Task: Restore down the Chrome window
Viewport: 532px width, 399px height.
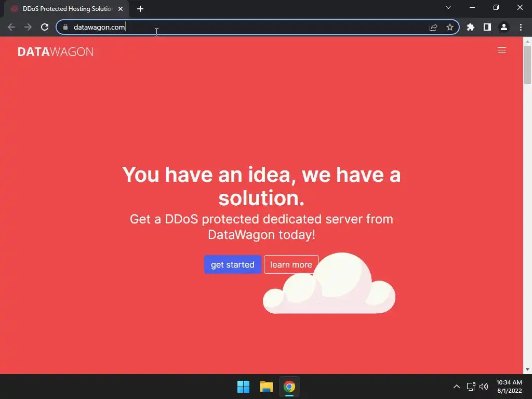Action: [x=496, y=7]
